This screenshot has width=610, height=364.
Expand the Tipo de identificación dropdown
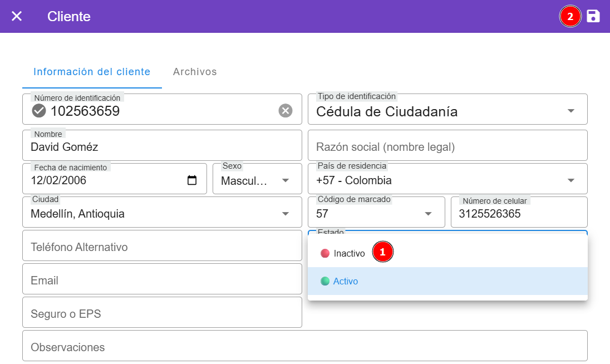[x=570, y=111]
